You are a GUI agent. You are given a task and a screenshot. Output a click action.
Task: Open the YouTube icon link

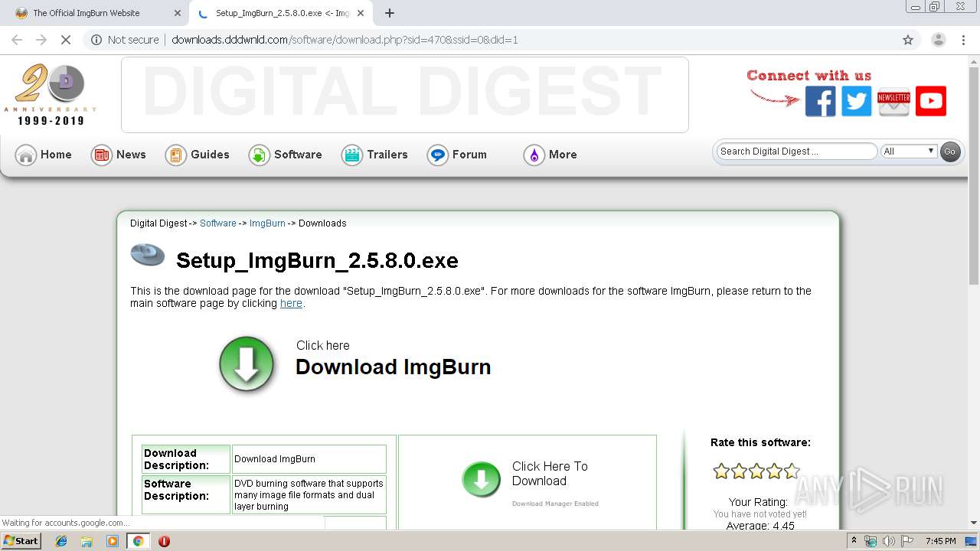pos(931,101)
